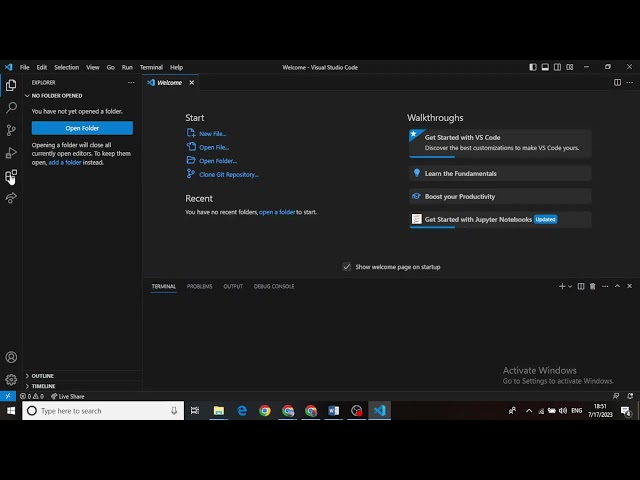Screen dimensions: 640x480
Task: Click open a folder link under Recent
Action: coord(277,212)
